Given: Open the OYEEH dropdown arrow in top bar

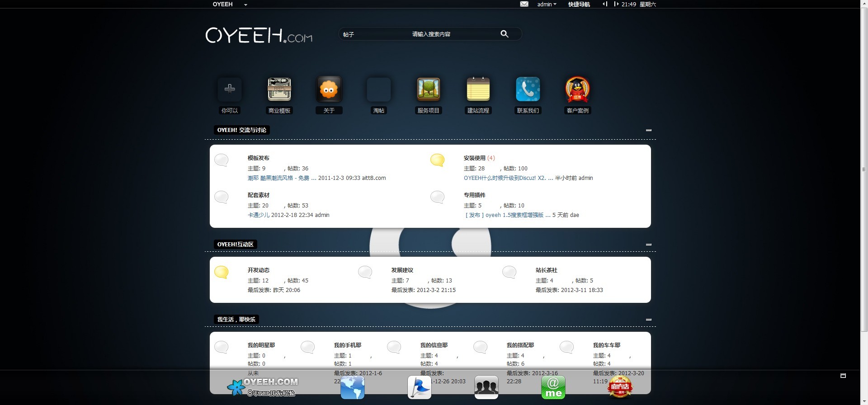Looking at the screenshot, I should click(245, 5).
